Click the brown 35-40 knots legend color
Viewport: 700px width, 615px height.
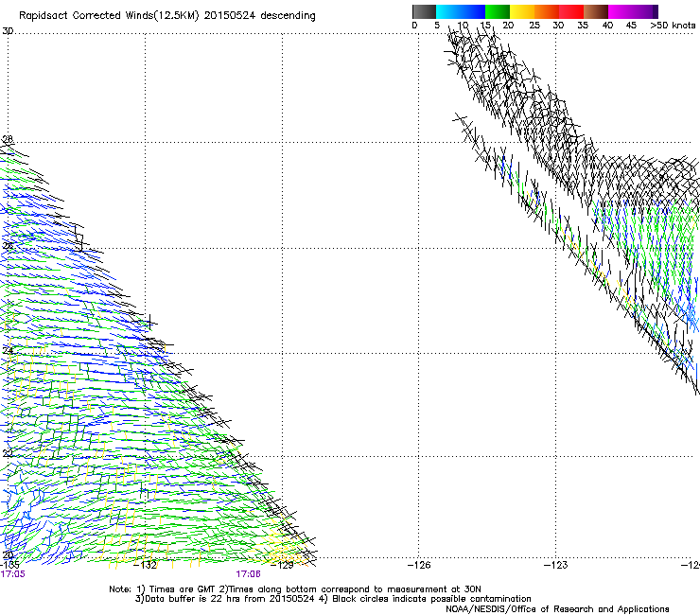tap(596, 11)
